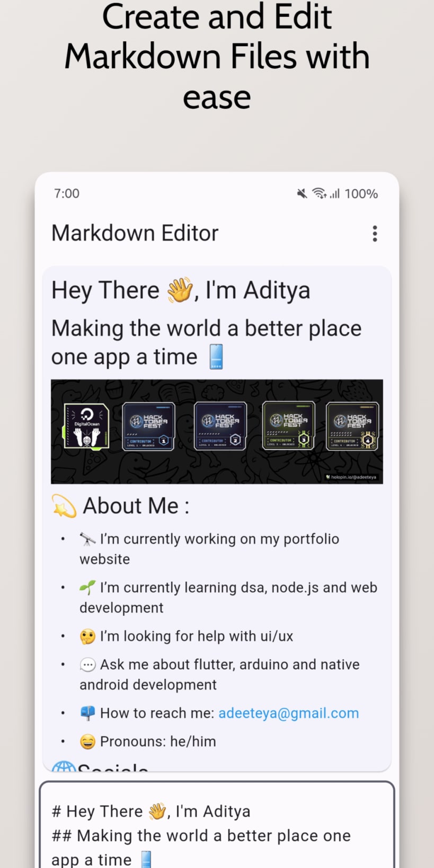Click the smiling emoji before Pronouns
The image size is (434, 868).
[x=87, y=741]
